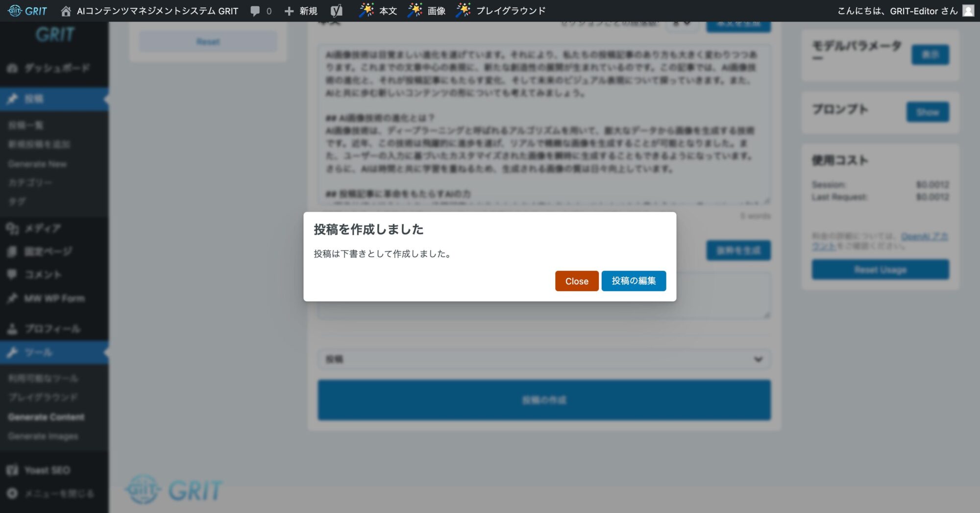This screenshot has width=980, height=513.
Task: Click the large 投稿の作成 button
Action: 543,400
